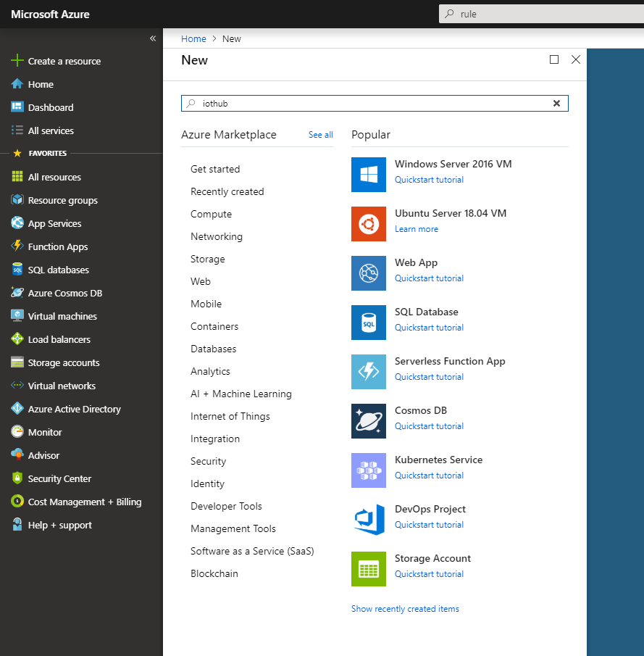Select the Internet of Things category
Screen dimensions: 644x656
230,416
